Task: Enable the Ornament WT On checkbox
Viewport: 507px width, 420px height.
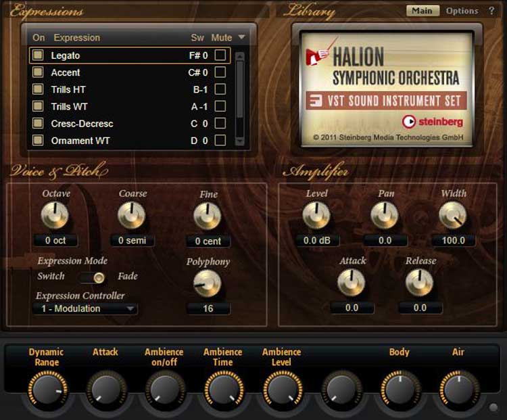Action: pos(38,141)
